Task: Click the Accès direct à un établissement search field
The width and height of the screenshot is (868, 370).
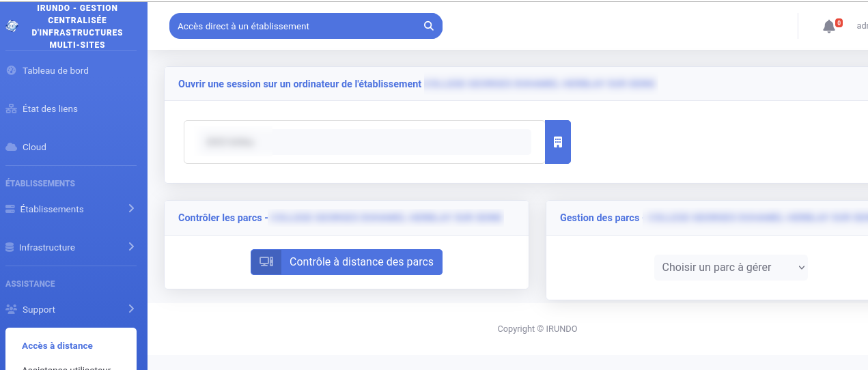Action: coord(294,26)
